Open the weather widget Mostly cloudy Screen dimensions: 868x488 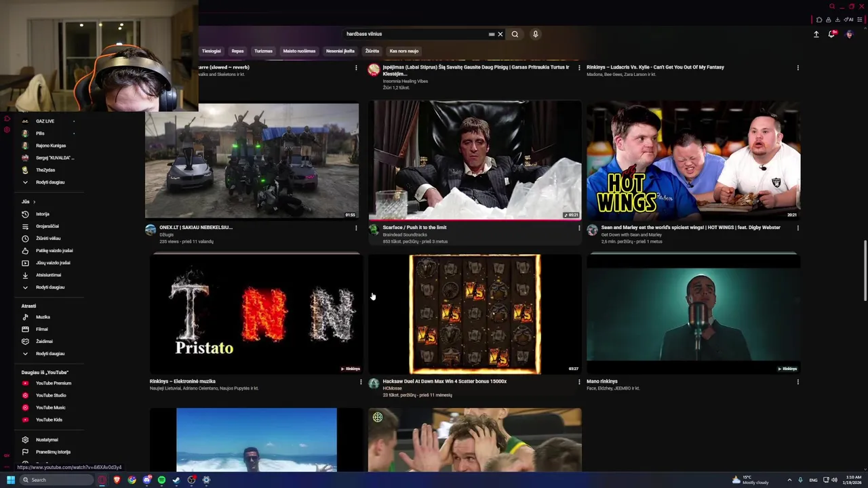point(750,480)
